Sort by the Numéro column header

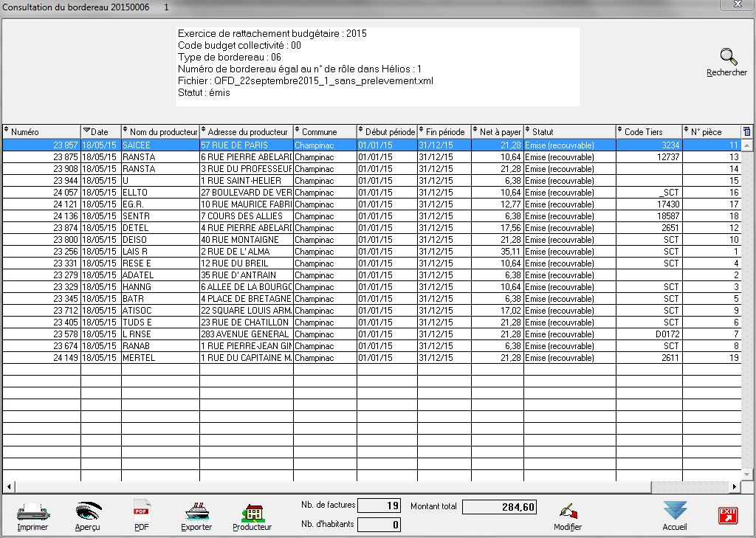[41, 132]
